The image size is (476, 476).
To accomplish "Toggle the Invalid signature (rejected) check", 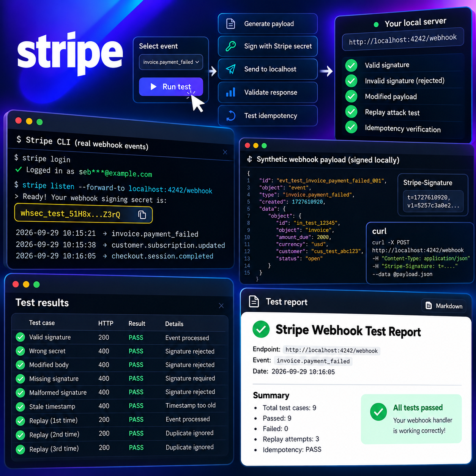I will (x=351, y=81).
